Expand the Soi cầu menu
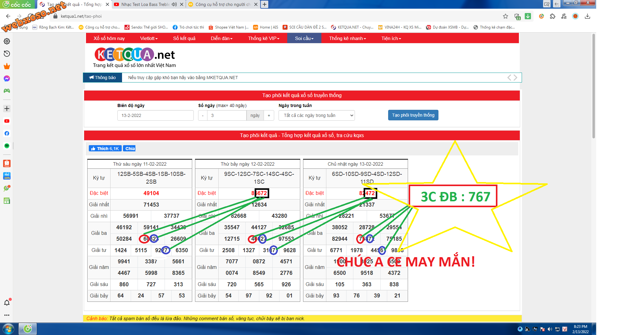Viewport: 644px width, 335px height. (x=304, y=38)
